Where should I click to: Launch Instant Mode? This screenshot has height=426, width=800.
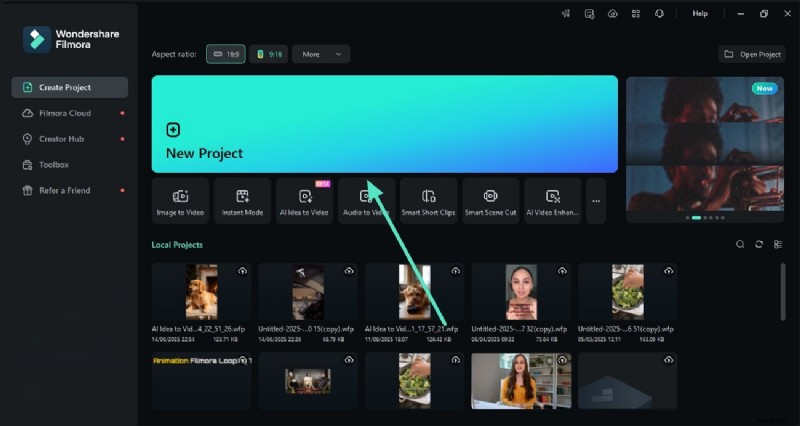point(242,201)
